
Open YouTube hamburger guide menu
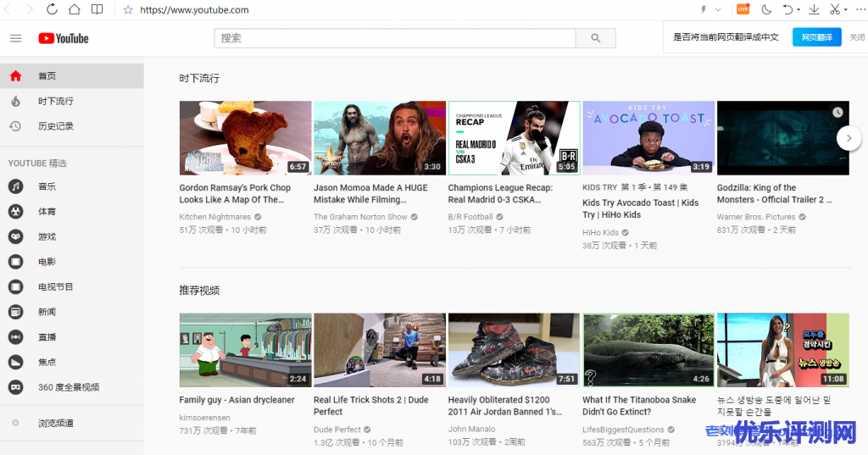(15, 38)
